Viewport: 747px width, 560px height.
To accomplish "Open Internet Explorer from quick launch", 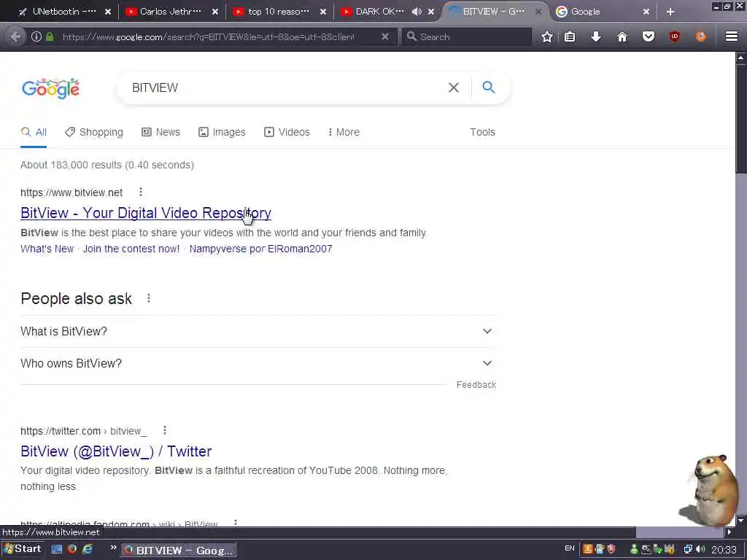I will click(88, 549).
